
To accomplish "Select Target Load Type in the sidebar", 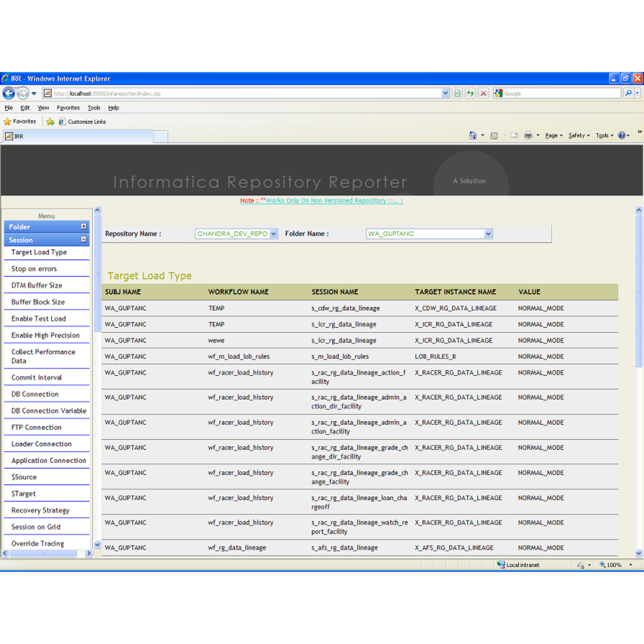I will coord(38,252).
